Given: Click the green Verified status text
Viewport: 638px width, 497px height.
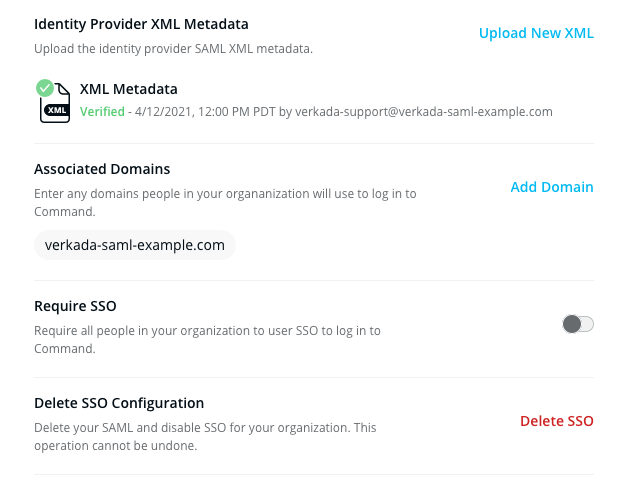Looking at the screenshot, I should pos(103,112).
